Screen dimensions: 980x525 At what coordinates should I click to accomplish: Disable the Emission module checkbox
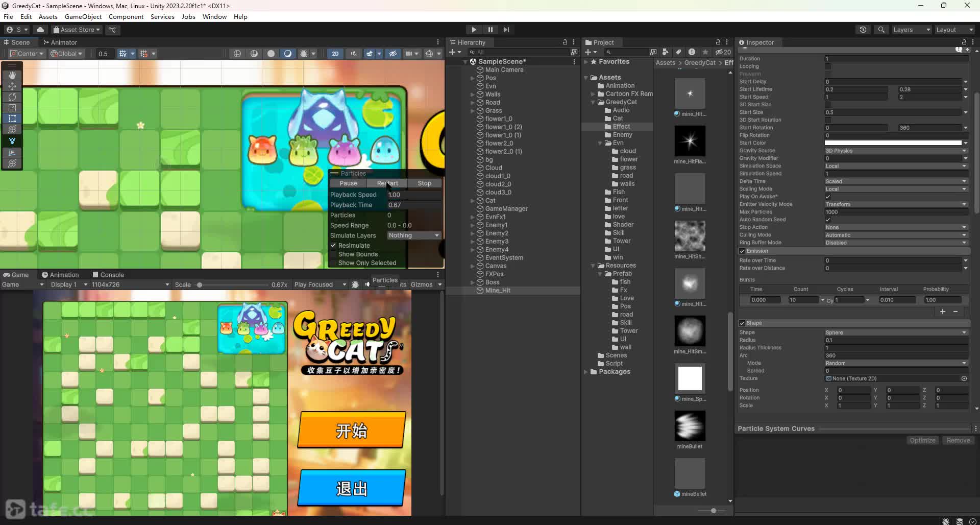click(x=742, y=251)
